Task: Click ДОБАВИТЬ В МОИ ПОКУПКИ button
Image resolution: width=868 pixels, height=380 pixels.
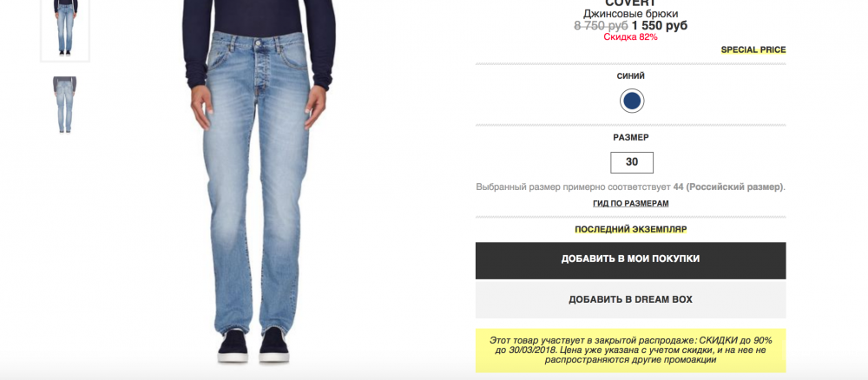Action: tap(630, 260)
